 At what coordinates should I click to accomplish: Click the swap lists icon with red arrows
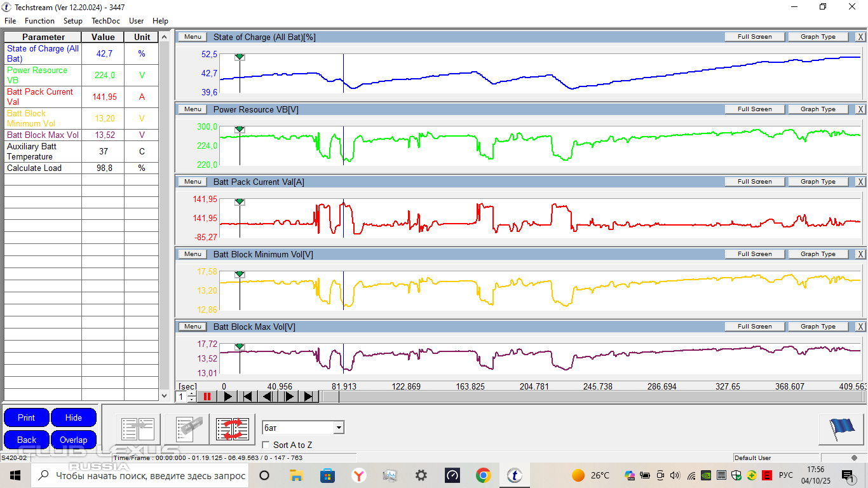(232, 429)
